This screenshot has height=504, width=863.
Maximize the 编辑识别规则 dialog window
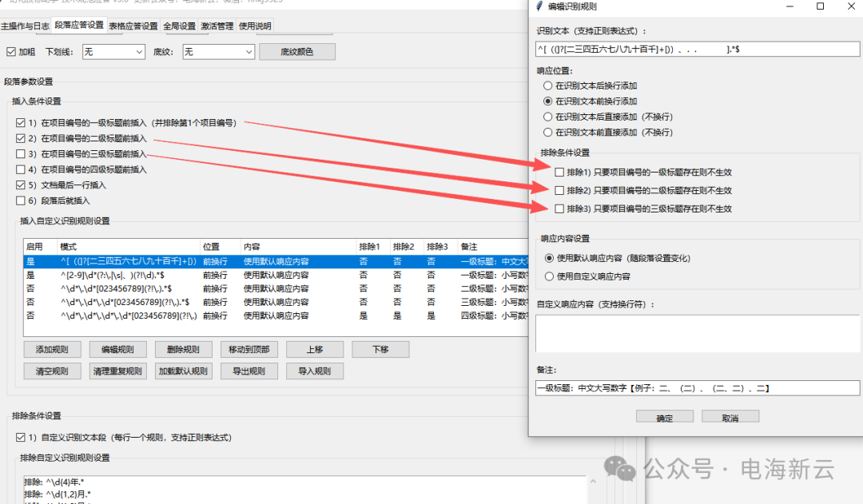(x=820, y=6)
